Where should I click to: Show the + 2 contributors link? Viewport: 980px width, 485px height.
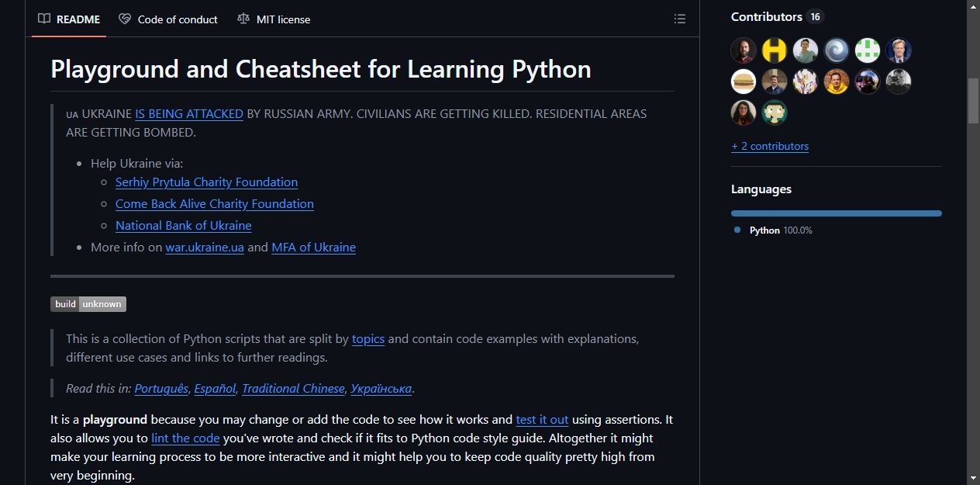click(x=770, y=146)
